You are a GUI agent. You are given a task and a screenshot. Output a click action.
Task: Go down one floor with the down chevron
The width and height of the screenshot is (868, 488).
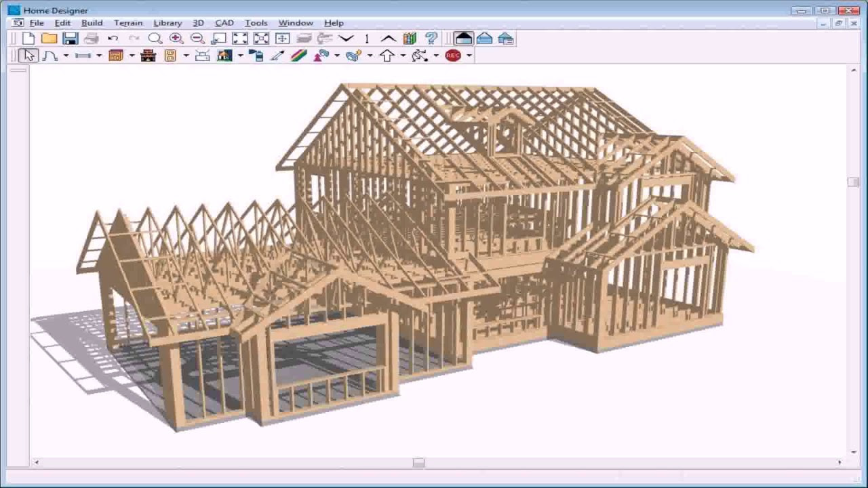(346, 39)
